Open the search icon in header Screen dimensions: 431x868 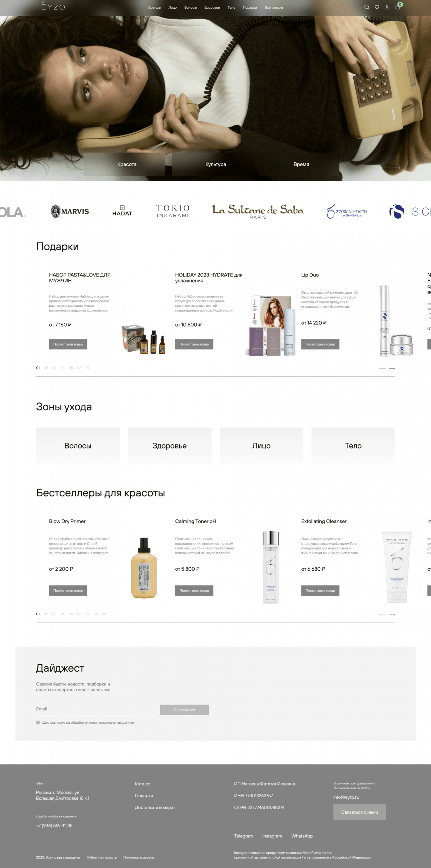(x=367, y=7)
